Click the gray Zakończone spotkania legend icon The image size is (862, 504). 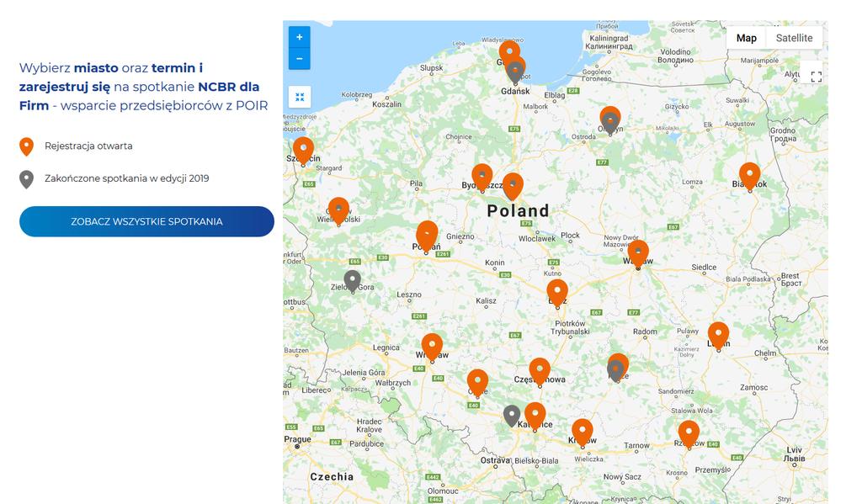[26, 179]
